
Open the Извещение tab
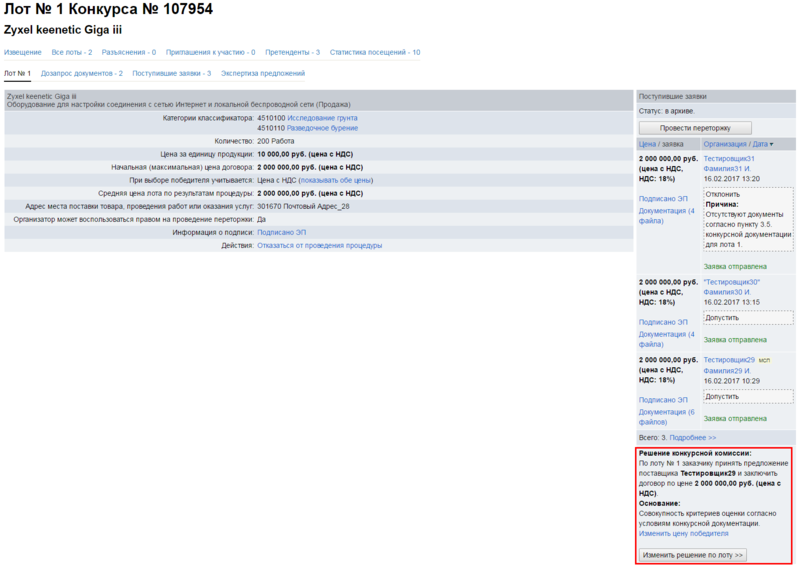pos(23,52)
